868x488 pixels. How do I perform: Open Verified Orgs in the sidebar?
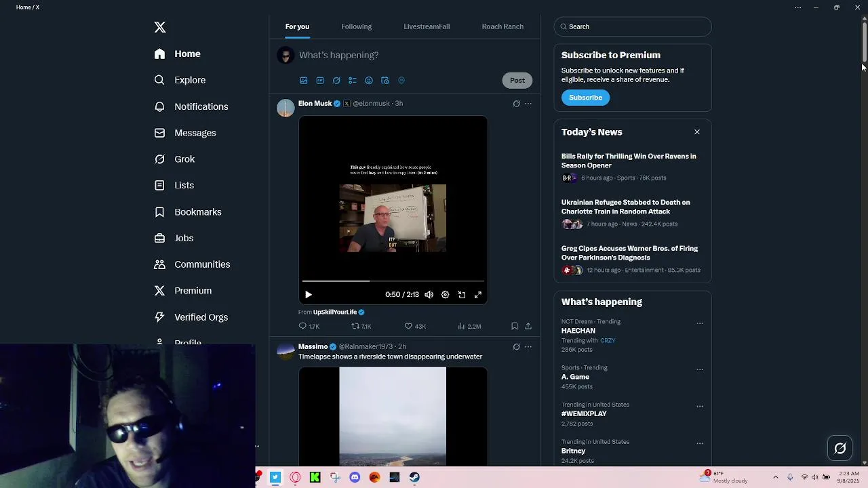point(191,317)
